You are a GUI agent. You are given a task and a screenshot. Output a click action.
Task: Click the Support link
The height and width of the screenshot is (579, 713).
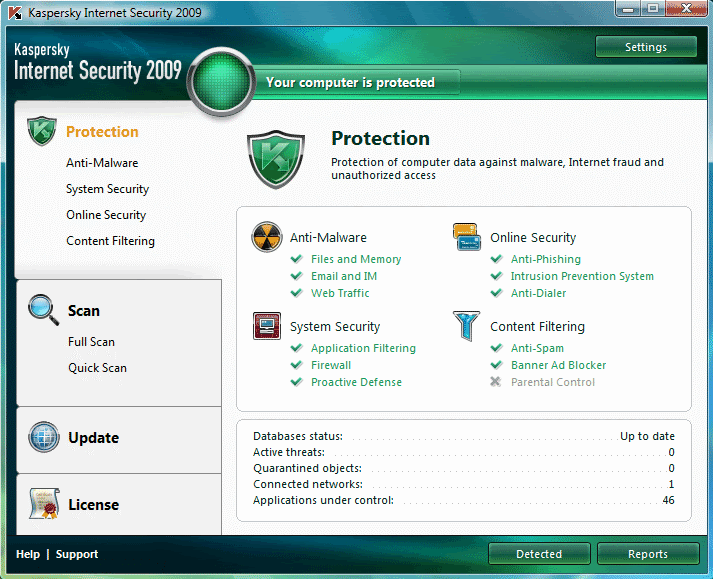(77, 554)
